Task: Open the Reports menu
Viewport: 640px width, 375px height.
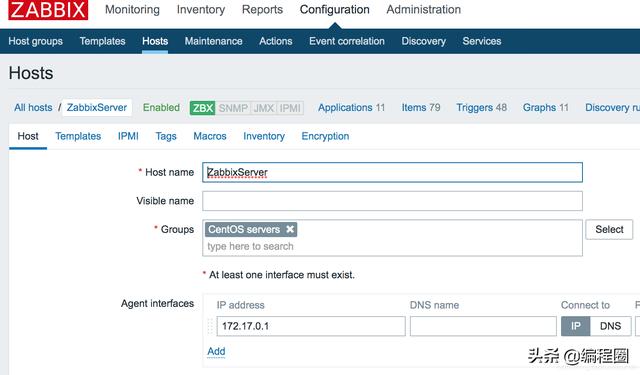Action: (262, 9)
